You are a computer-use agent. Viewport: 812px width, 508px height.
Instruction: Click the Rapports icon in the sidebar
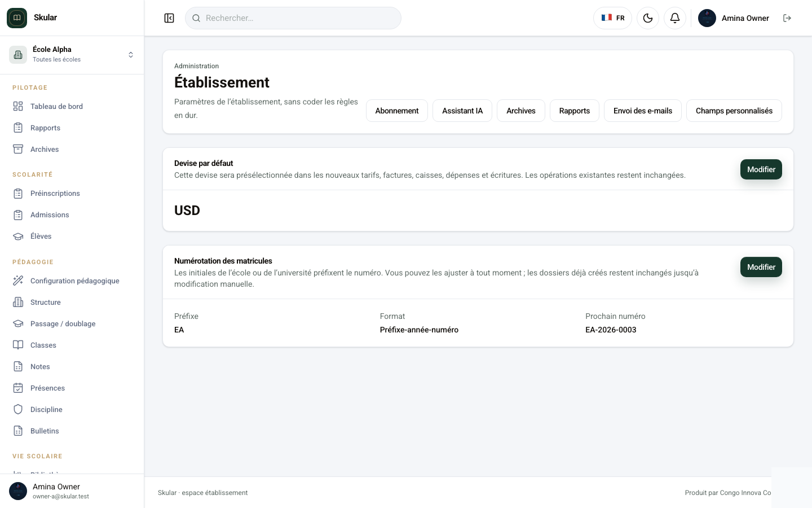point(18,128)
